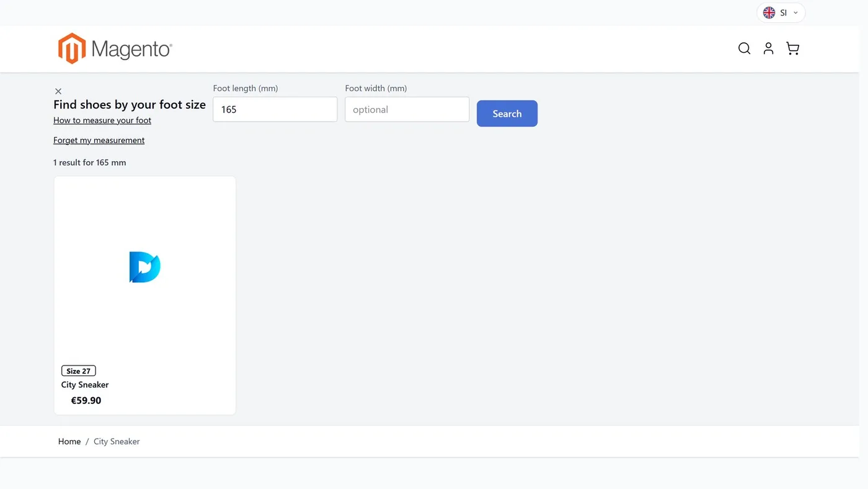
Task: Click the 'Foot length (mm)' label
Action: coord(246,88)
